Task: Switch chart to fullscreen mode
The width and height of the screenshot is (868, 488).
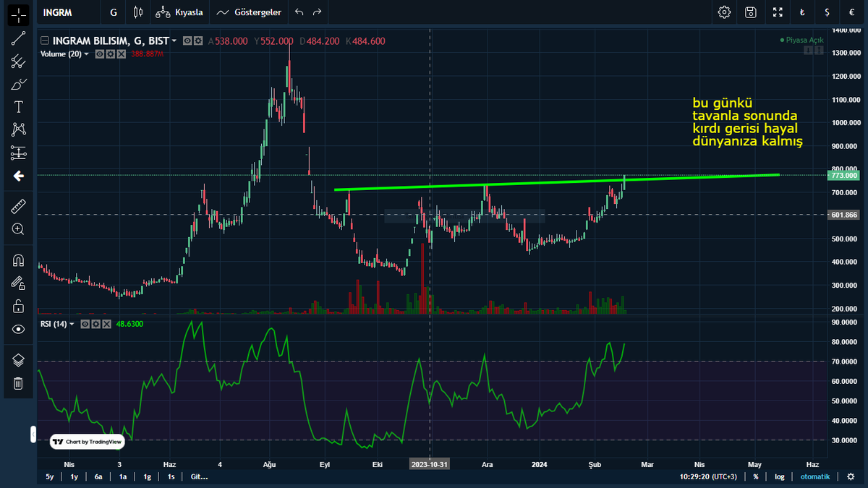Action: pos(778,12)
